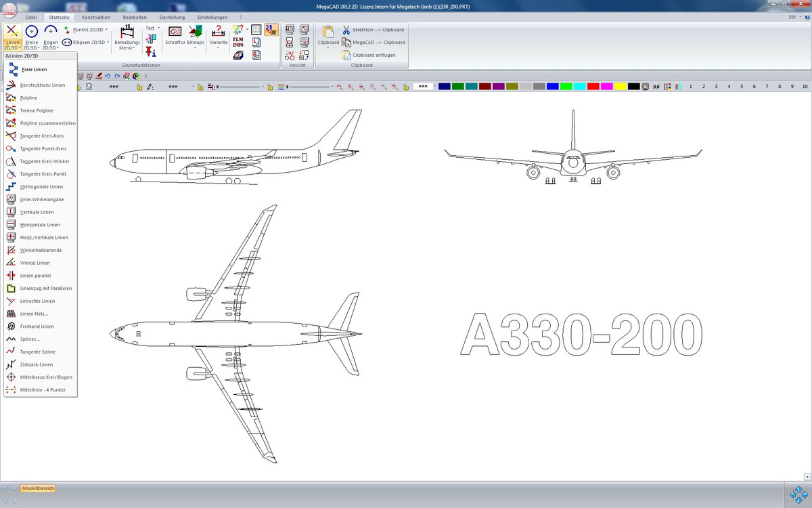Expand the Punkte 2D/3D dropdown
The height and width of the screenshot is (508, 812).
[x=106, y=30]
